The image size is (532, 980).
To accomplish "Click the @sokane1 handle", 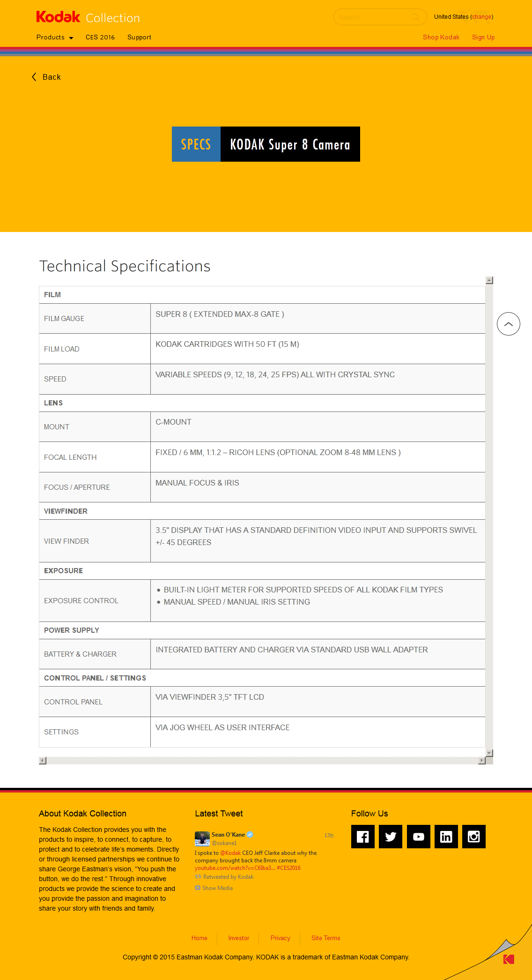I will [x=224, y=843].
